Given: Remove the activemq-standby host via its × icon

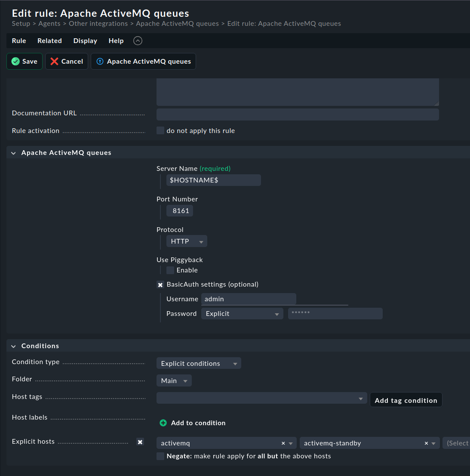Looking at the screenshot, I should tap(426, 443).
